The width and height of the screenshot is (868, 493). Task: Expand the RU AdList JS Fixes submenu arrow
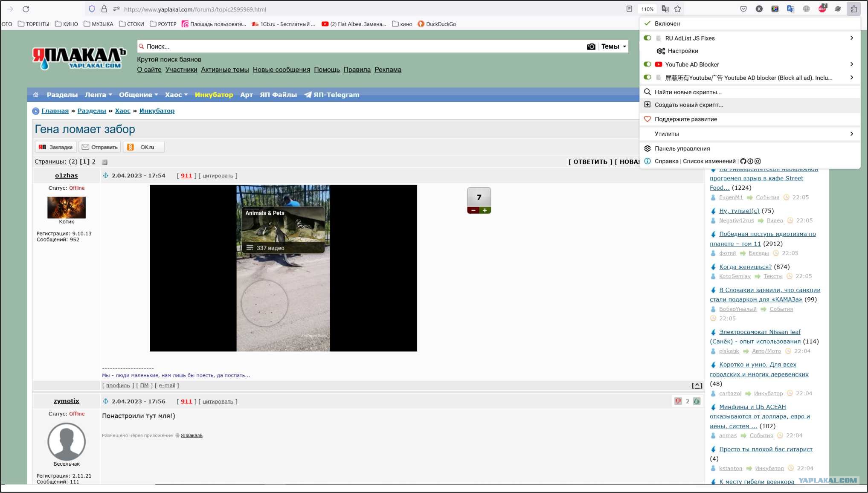852,38
